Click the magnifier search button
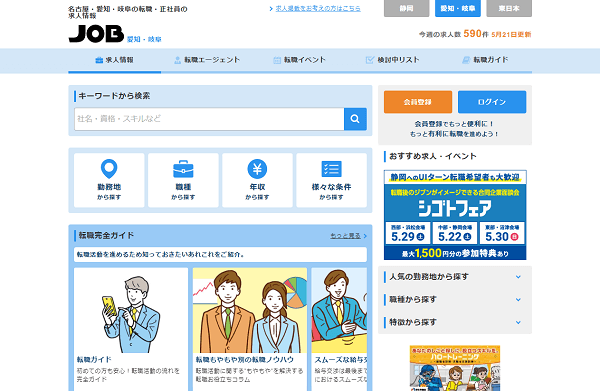600x391 pixels. (355, 119)
